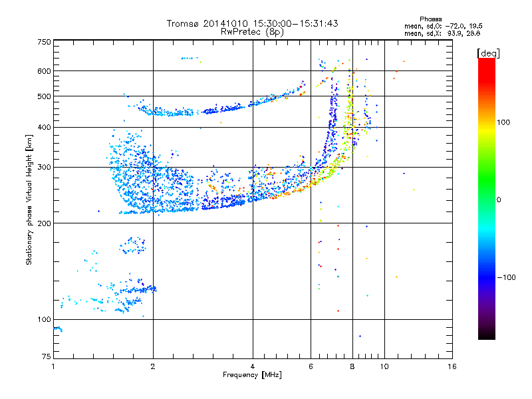Click the y-axis label '750'
Viewport: 532px width, 399px height.
[44, 42]
